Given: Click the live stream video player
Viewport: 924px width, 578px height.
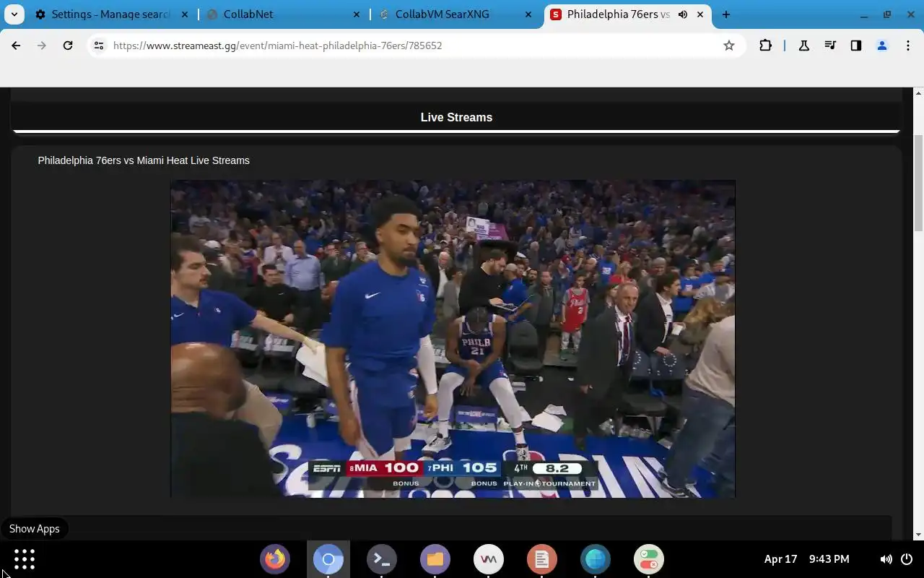Looking at the screenshot, I should 453,339.
